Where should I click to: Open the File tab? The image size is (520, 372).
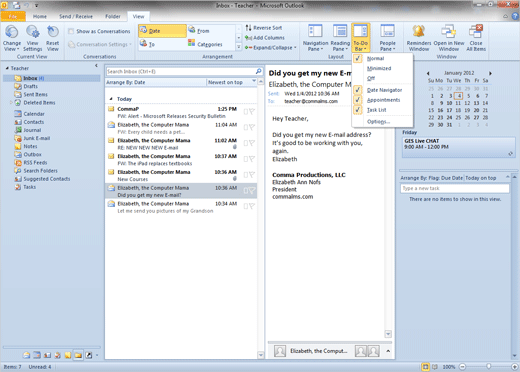(13, 16)
